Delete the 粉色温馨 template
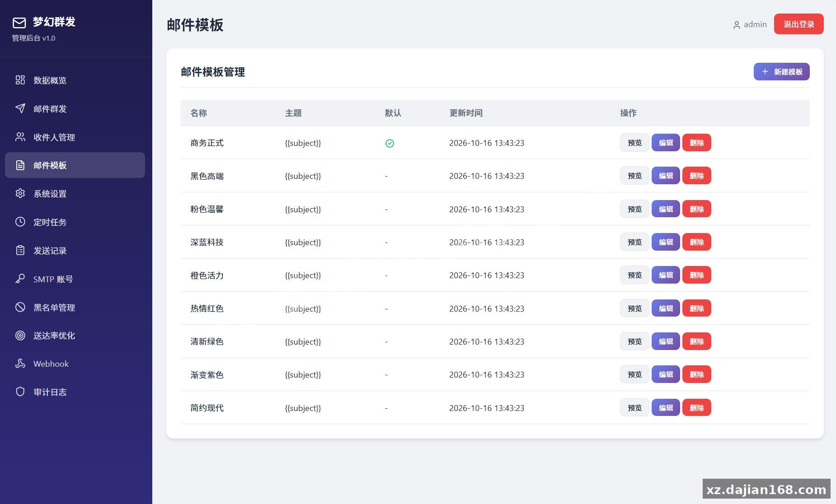 [x=696, y=209]
